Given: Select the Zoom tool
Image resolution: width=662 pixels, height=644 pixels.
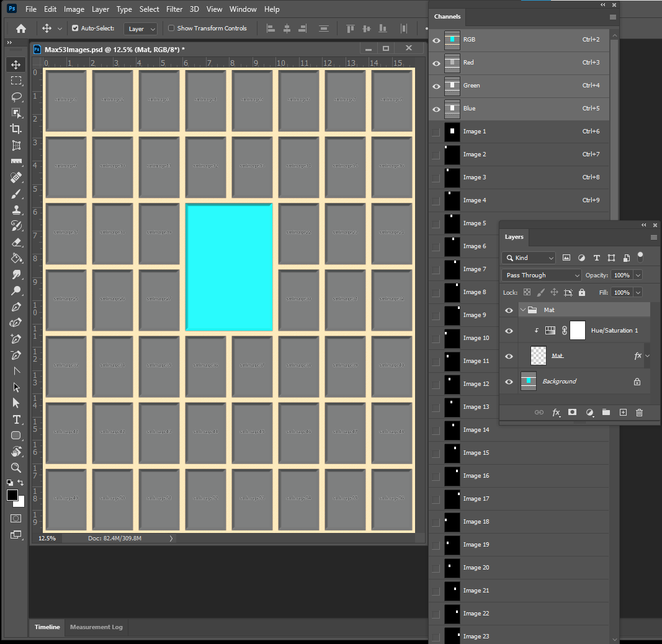Looking at the screenshot, I should [x=16, y=468].
